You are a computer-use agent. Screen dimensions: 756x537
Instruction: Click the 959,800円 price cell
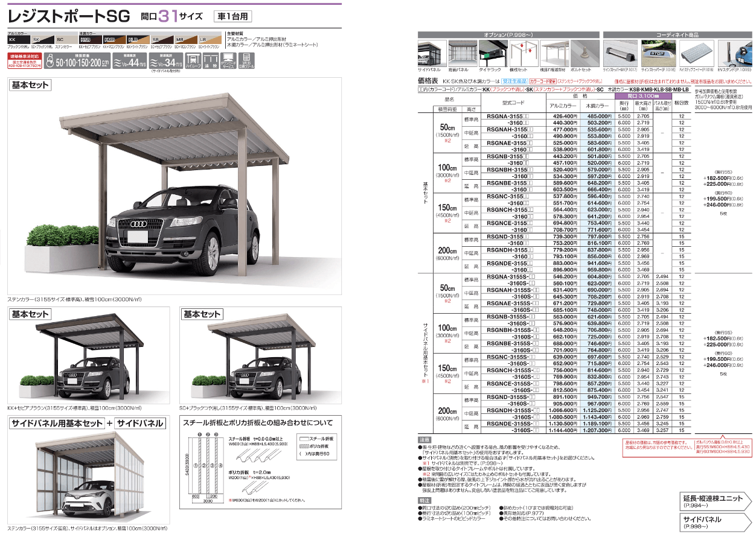tap(598, 270)
